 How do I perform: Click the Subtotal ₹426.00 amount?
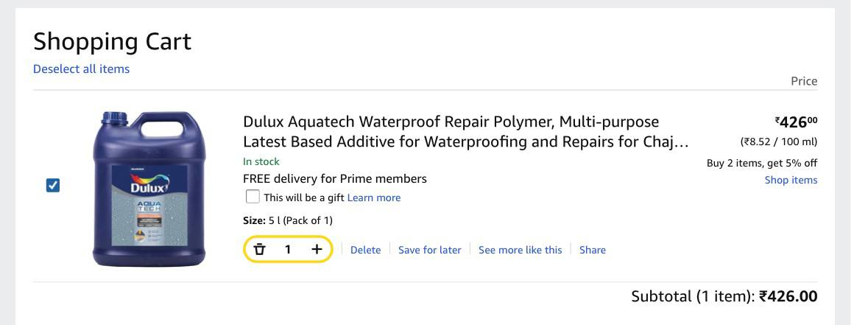pyautogui.click(x=788, y=296)
